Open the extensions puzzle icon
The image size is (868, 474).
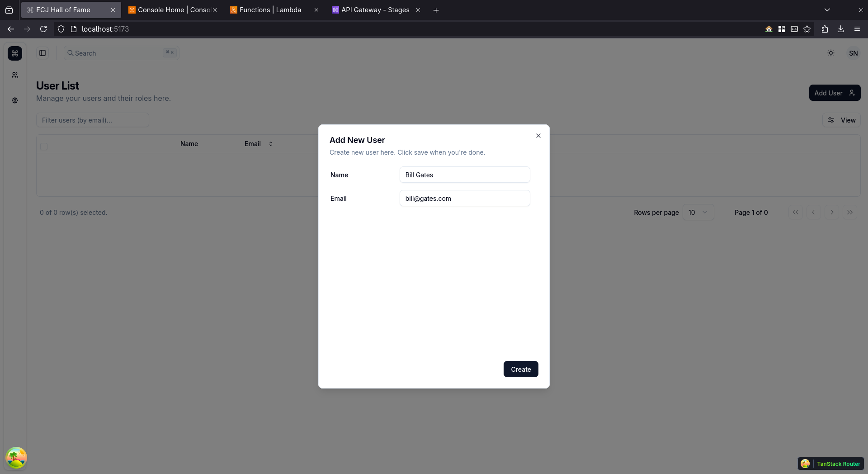click(x=825, y=29)
